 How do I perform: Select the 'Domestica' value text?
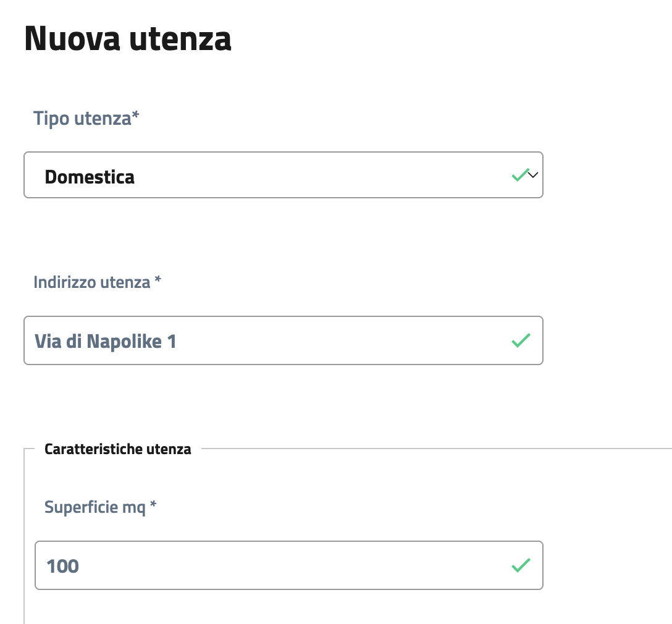click(90, 177)
